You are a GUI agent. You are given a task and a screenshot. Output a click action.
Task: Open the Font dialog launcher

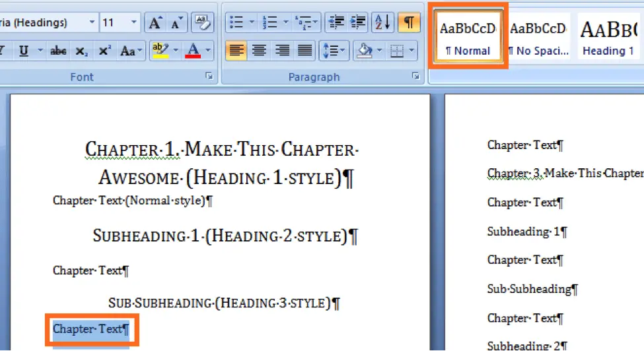pyautogui.click(x=209, y=77)
